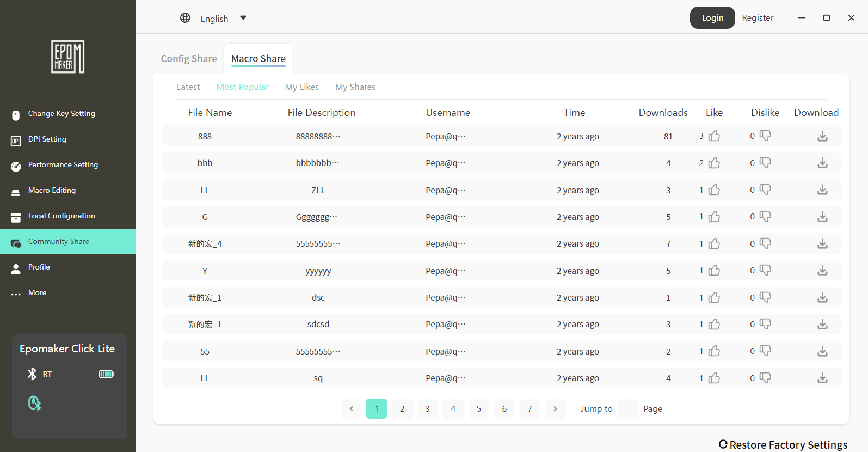The image size is (868, 452).
Task: Expand the More sidebar item
Action: tap(37, 293)
